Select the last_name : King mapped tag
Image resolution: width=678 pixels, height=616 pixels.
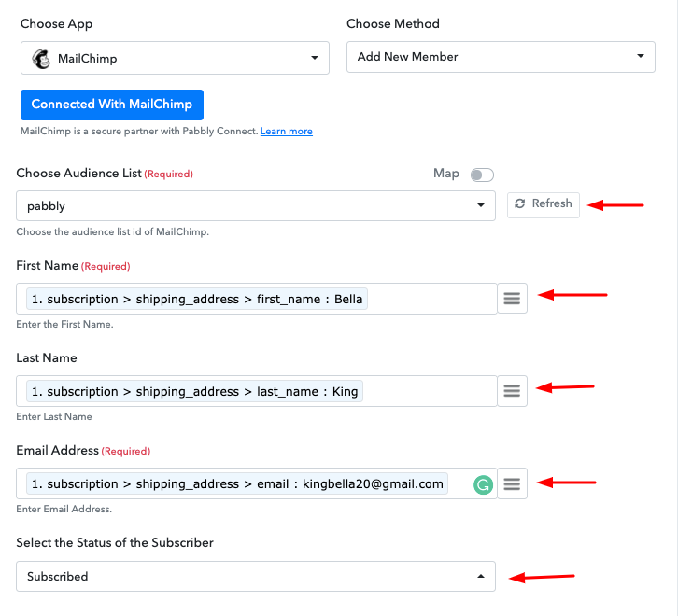point(194,392)
